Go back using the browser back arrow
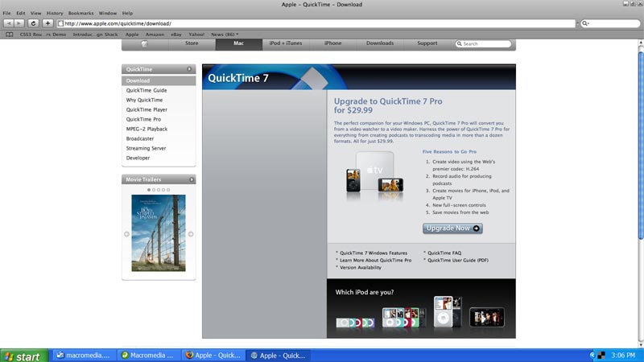644x362 pixels. pos(9,23)
